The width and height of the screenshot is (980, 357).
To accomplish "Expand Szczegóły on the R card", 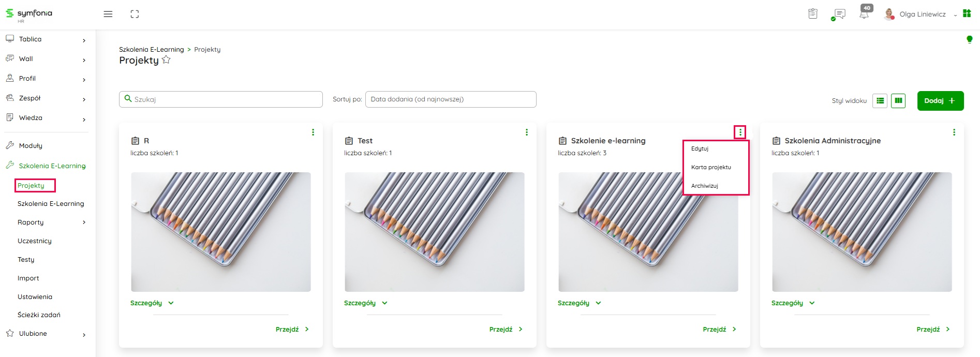I will click(152, 303).
